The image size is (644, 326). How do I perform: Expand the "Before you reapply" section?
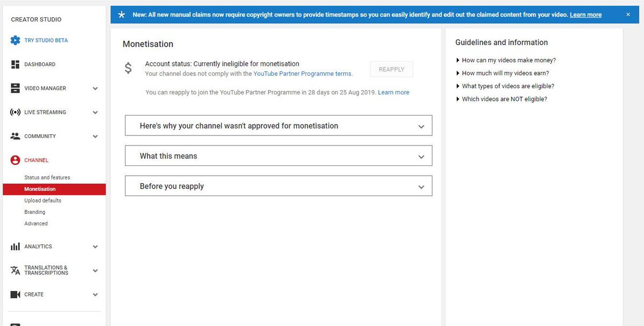(x=279, y=186)
